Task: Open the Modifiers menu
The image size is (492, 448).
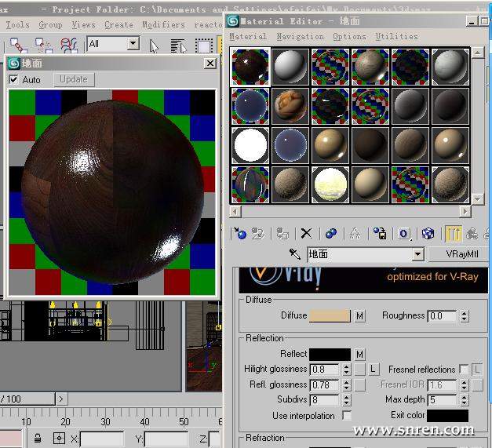Action: click(x=163, y=24)
